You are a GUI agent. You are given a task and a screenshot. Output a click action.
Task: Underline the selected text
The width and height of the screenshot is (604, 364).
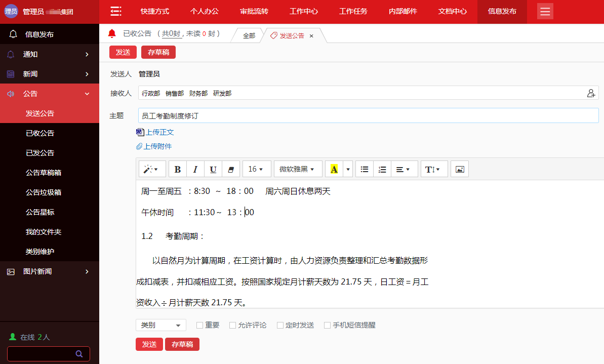(213, 169)
